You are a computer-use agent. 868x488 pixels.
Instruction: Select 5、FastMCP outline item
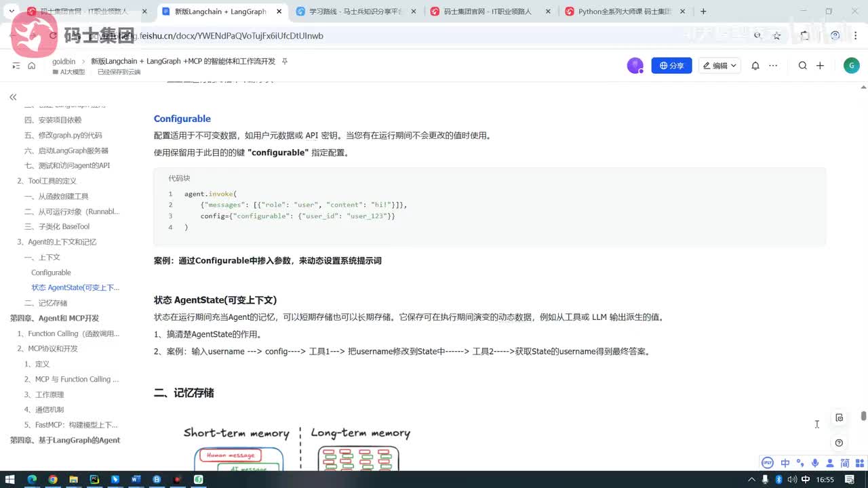point(71,425)
